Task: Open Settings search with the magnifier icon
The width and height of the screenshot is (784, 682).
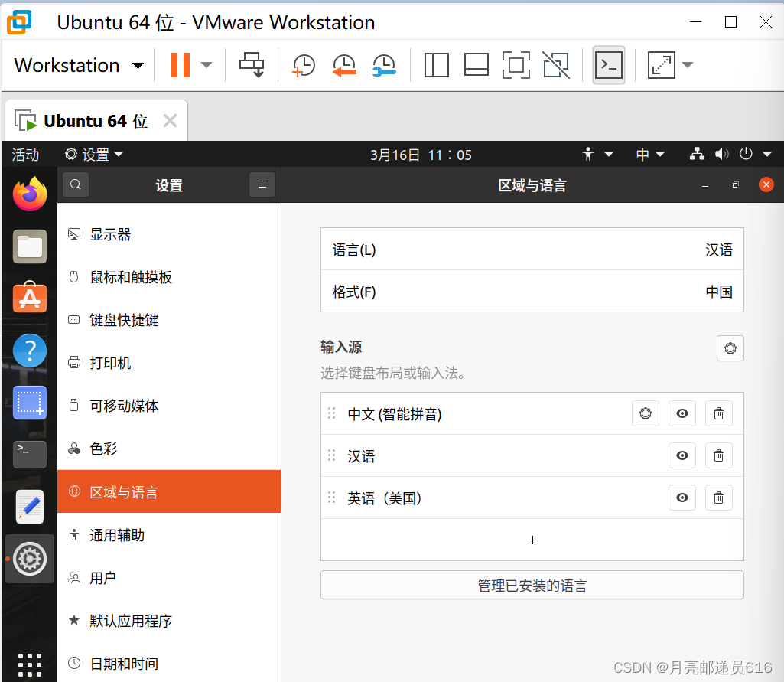Action: pos(75,184)
